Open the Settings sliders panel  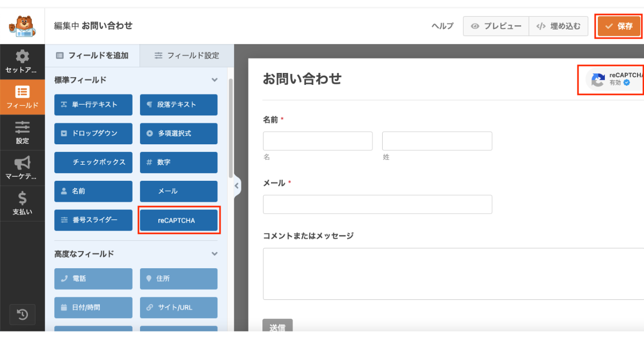pyautogui.click(x=22, y=133)
